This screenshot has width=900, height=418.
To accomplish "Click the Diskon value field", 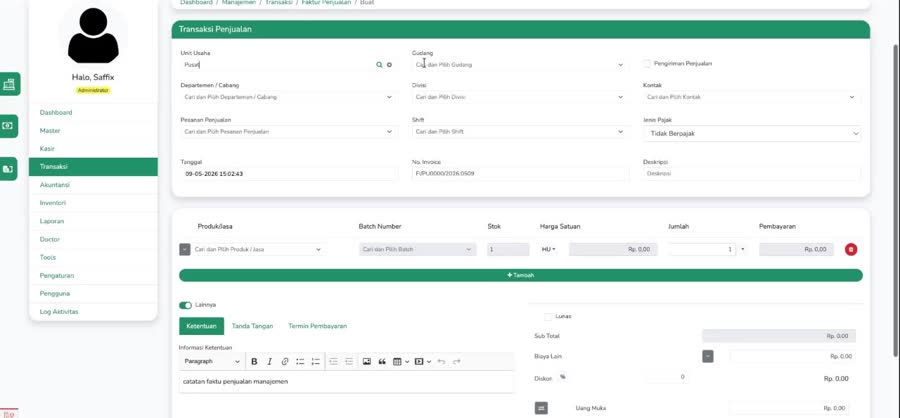I will tap(668, 377).
